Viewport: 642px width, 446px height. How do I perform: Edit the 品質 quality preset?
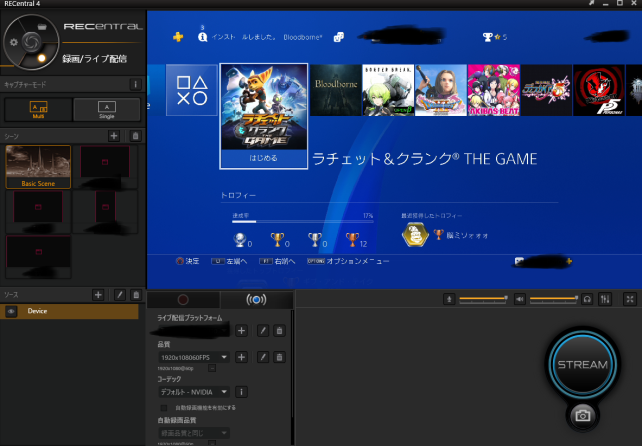pos(263,357)
